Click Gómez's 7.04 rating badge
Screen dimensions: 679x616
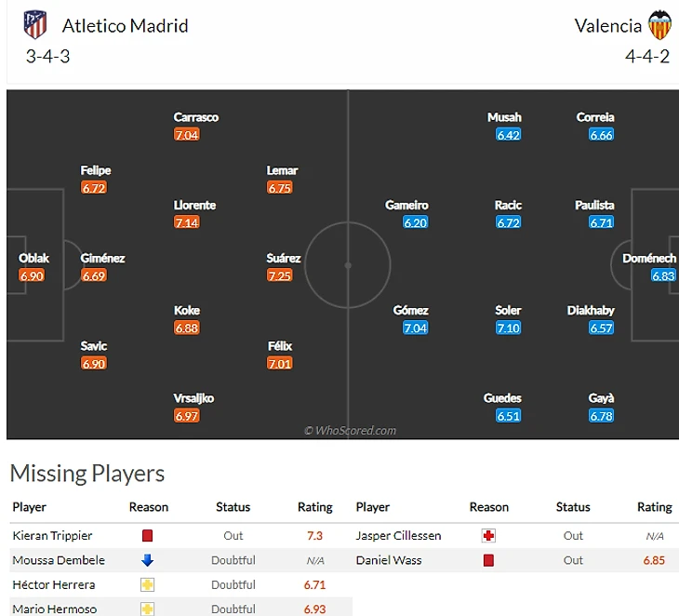point(416,328)
